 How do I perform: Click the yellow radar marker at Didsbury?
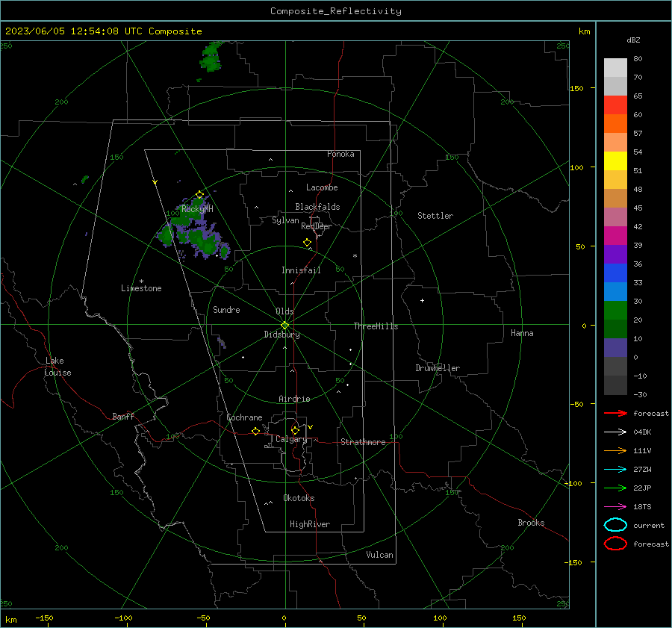285,325
